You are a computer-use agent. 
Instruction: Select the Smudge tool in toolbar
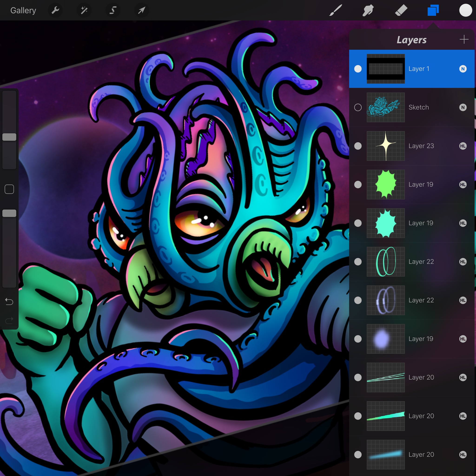(x=367, y=10)
